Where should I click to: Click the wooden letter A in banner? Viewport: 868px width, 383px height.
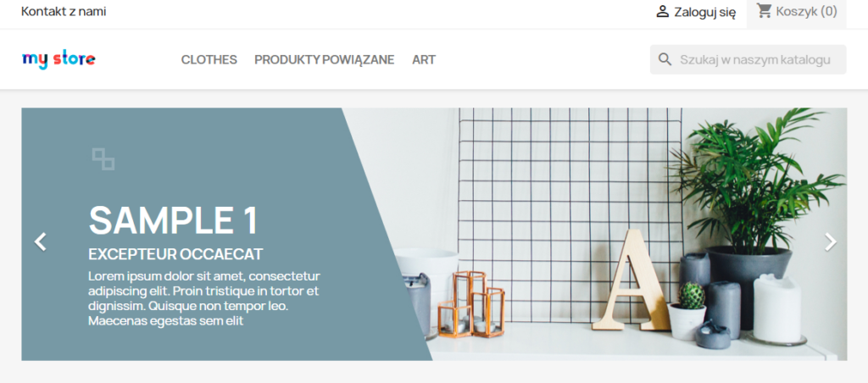[x=632, y=280]
